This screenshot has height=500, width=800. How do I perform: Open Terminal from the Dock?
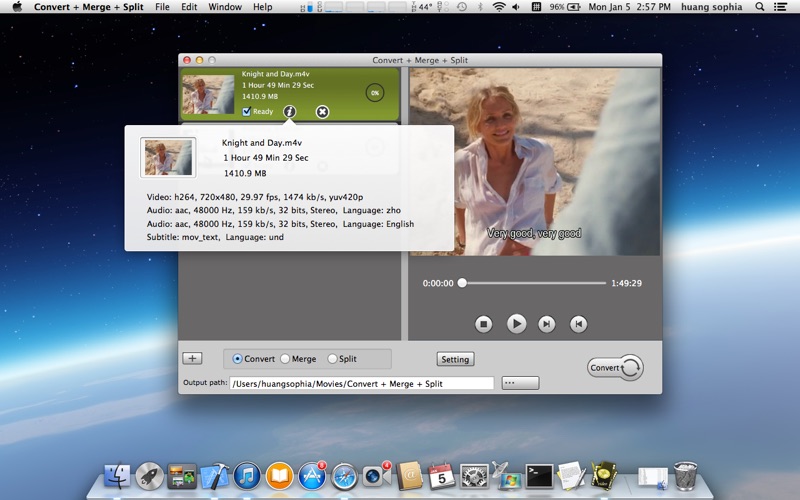pyautogui.click(x=540, y=477)
